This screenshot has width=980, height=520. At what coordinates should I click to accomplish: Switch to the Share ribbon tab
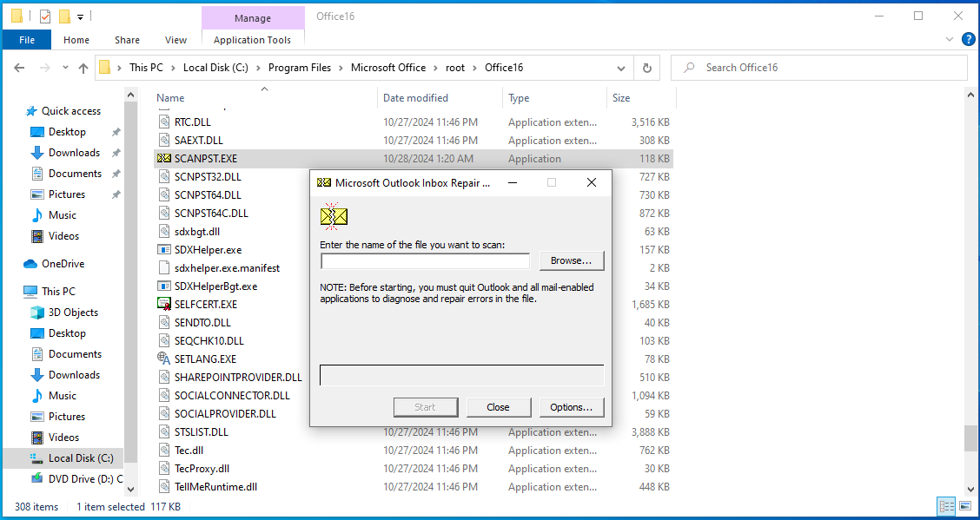(127, 39)
